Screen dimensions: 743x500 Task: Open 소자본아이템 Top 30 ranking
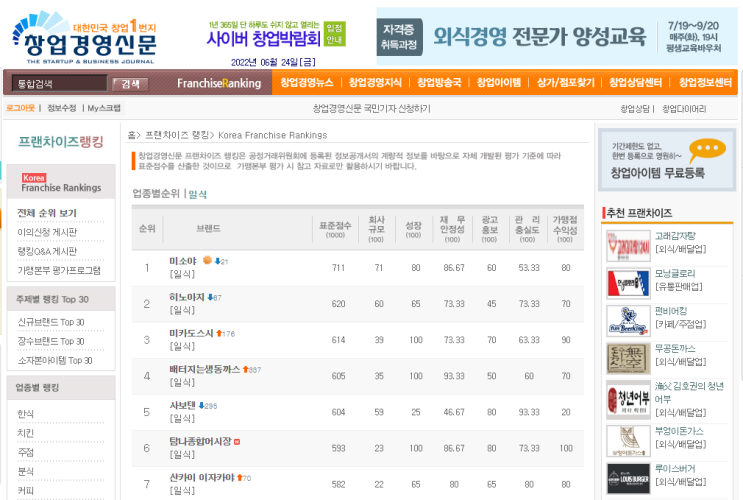[55, 361]
